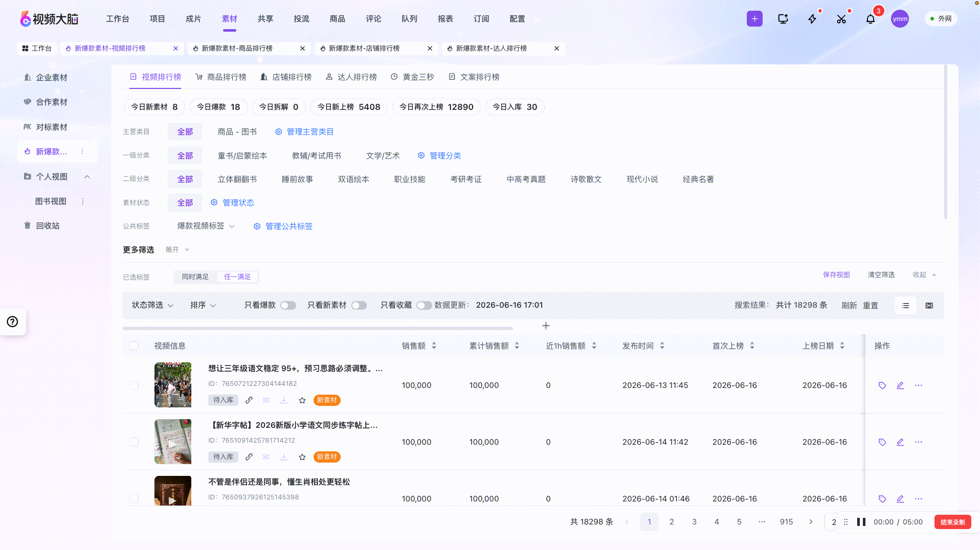Check the 想让三年级语文 row checkbox

(134, 385)
